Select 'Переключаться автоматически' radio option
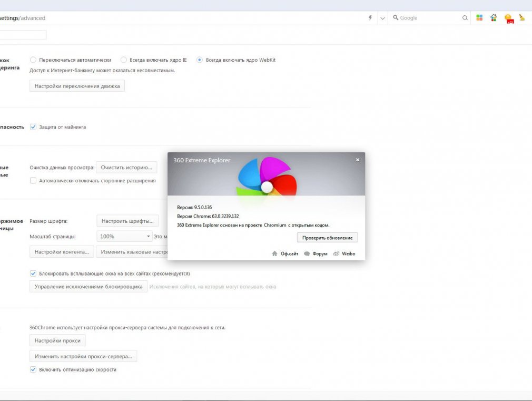 33,60
